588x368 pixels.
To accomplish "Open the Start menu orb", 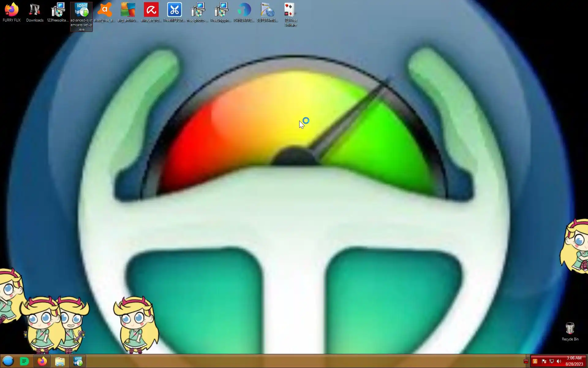I will [x=8, y=361].
